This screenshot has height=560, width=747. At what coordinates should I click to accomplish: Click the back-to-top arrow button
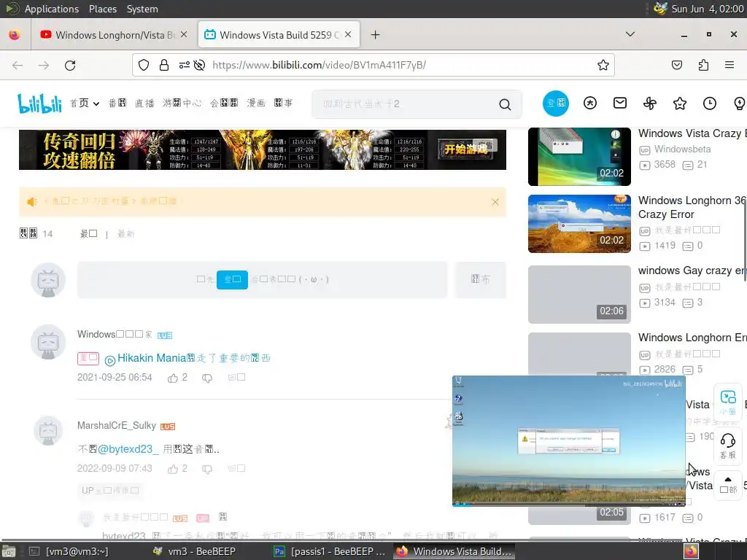[728, 485]
